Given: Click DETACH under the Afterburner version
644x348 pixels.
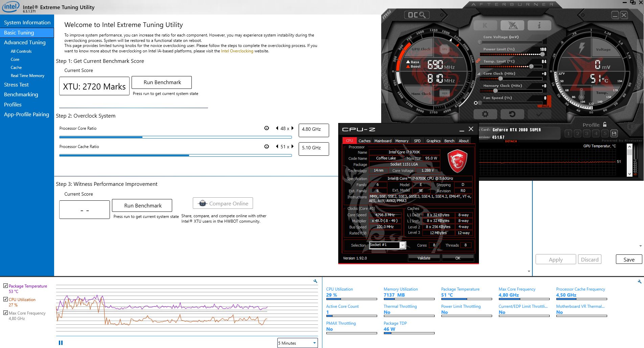Looking at the screenshot, I should pyautogui.click(x=511, y=141).
